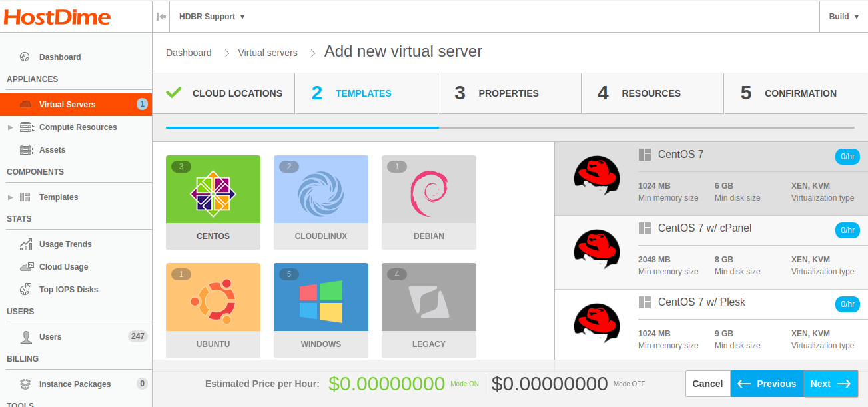Click the Dashboard icon in sidebar
The image size is (868, 407).
point(25,57)
